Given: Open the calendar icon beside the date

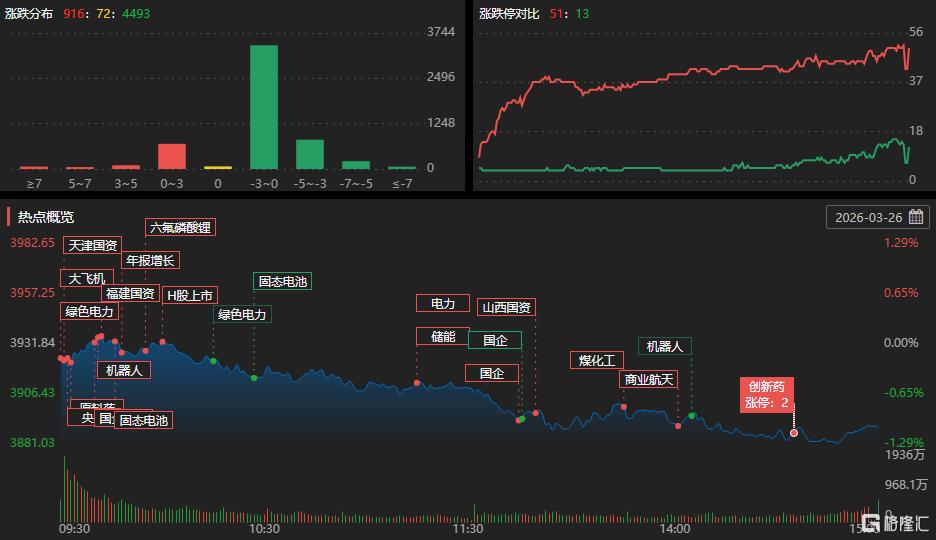Looking at the screenshot, I should [x=915, y=217].
